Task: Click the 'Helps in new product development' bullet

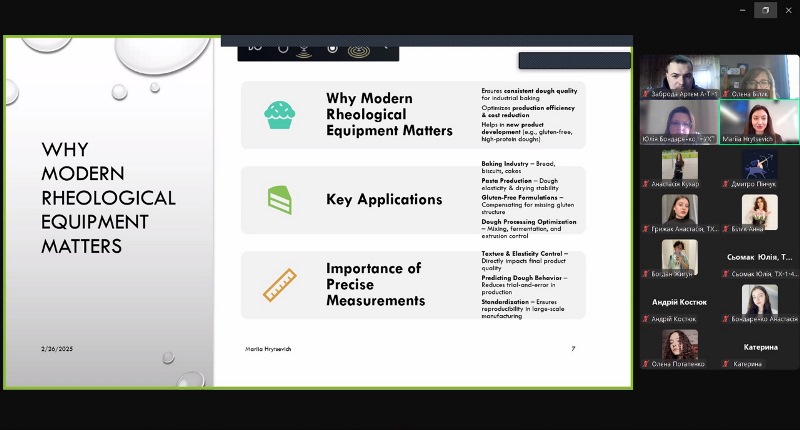Action: tap(527, 132)
